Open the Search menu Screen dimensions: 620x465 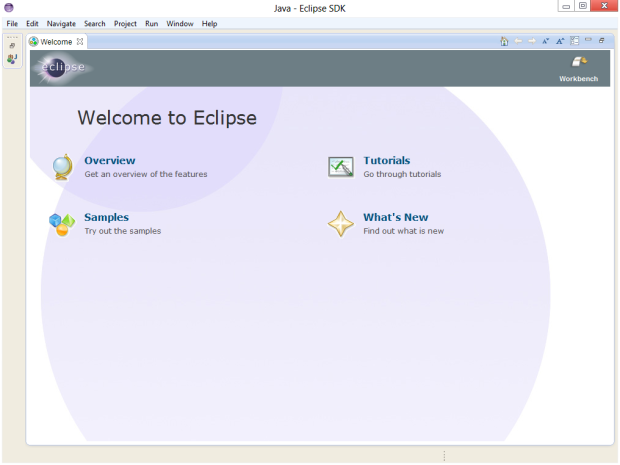click(95, 24)
